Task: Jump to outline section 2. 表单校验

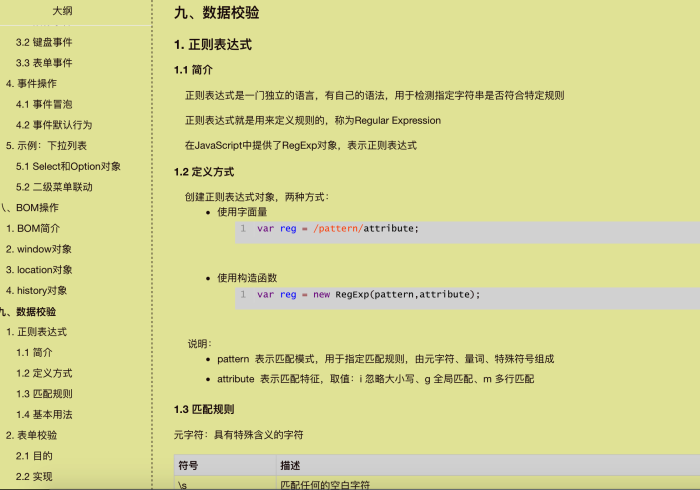Action: [x=31, y=435]
